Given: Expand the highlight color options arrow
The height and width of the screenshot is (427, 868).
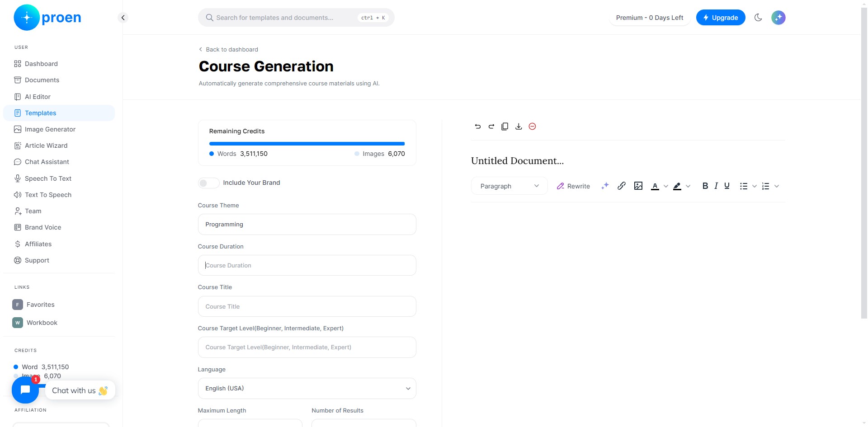Looking at the screenshot, I should point(688,186).
